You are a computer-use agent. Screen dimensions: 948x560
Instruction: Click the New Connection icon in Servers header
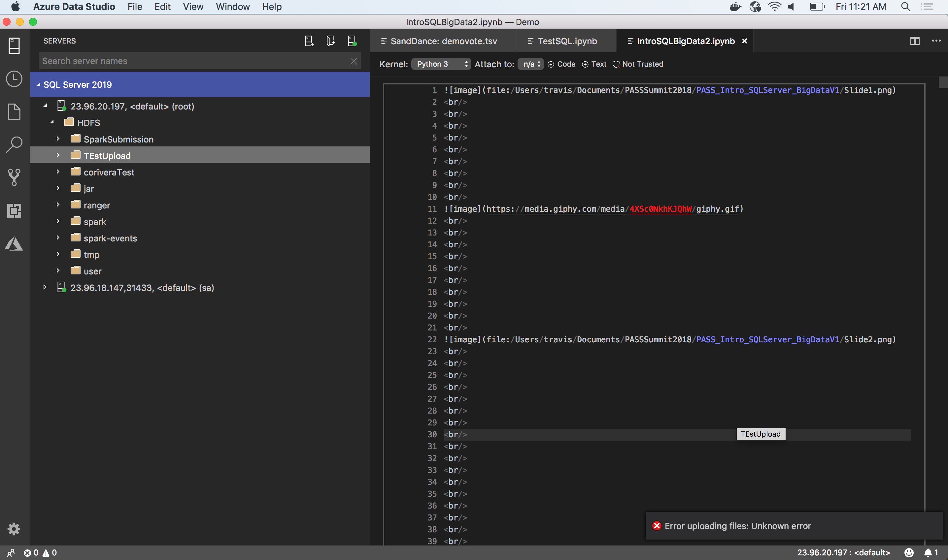(x=309, y=41)
